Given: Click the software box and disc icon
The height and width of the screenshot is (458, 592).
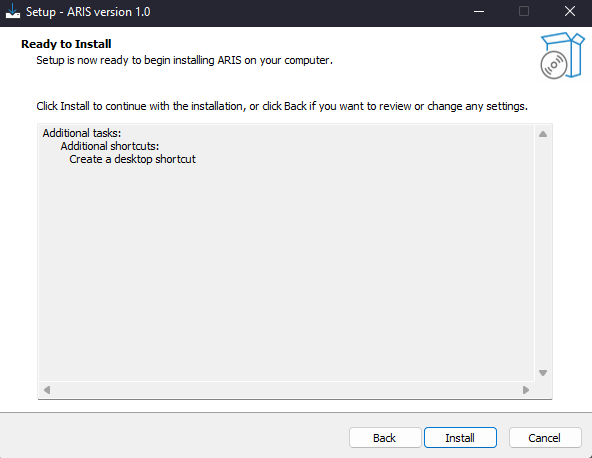Looking at the screenshot, I should click(x=562, y=56).
